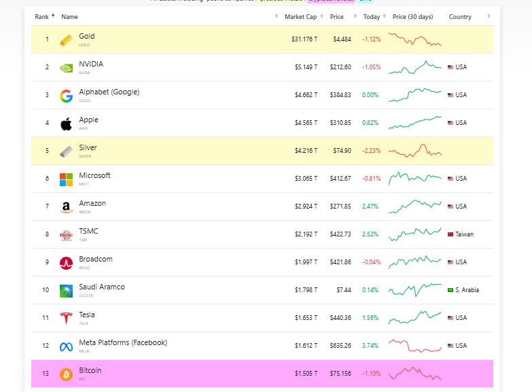Click the Rank column header
Image resolution: width=532 pixels, height=392 pixels.
(41, 16)
